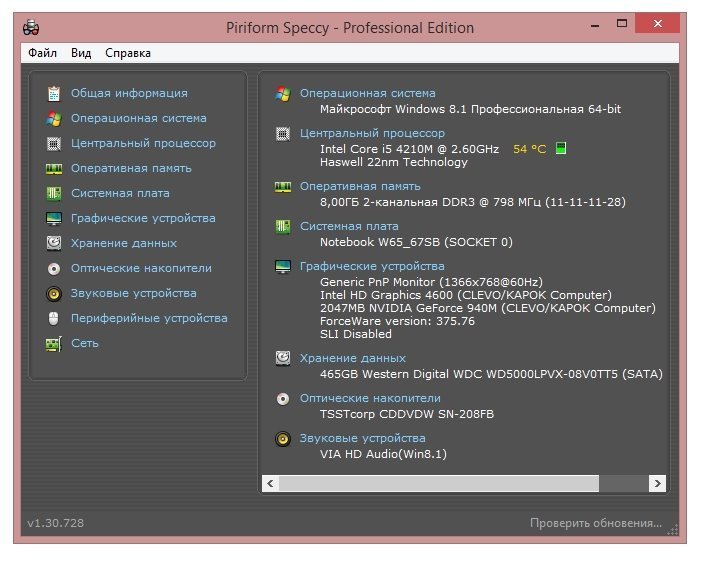Image resolution: width=704 pixels, height=563 pixels.
Task: Click Центральный процессор heading in summary panel
Action: [x=372, y=133]
